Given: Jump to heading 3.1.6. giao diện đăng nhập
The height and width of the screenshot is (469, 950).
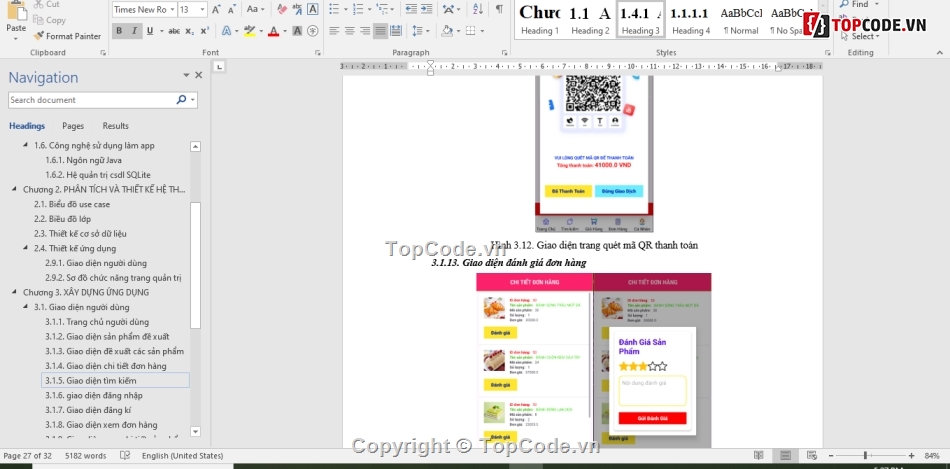Looking at the screenshot, I should (102, 395).
